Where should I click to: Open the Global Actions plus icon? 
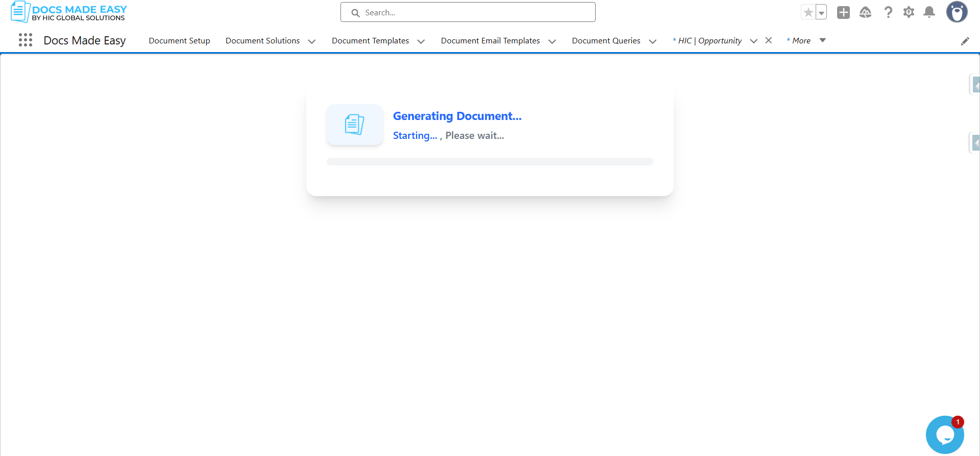(x=843, y=12)
